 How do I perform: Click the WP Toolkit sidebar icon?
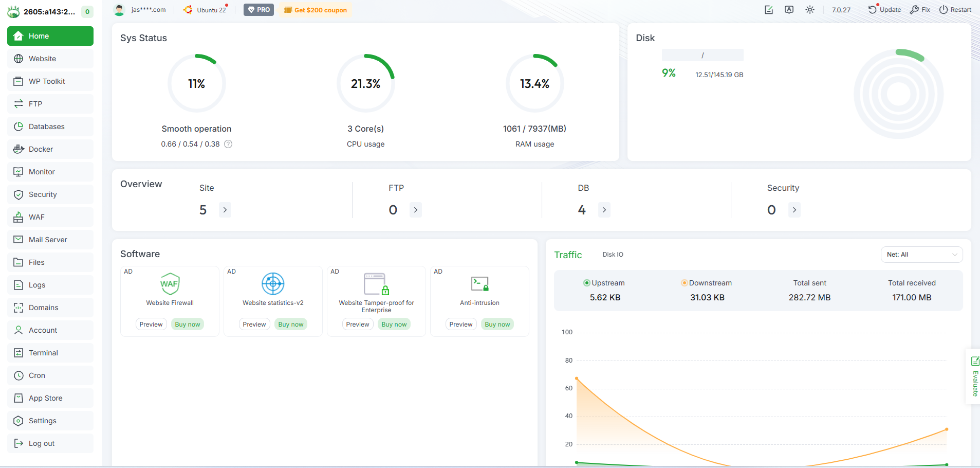[x=19, y=81]
